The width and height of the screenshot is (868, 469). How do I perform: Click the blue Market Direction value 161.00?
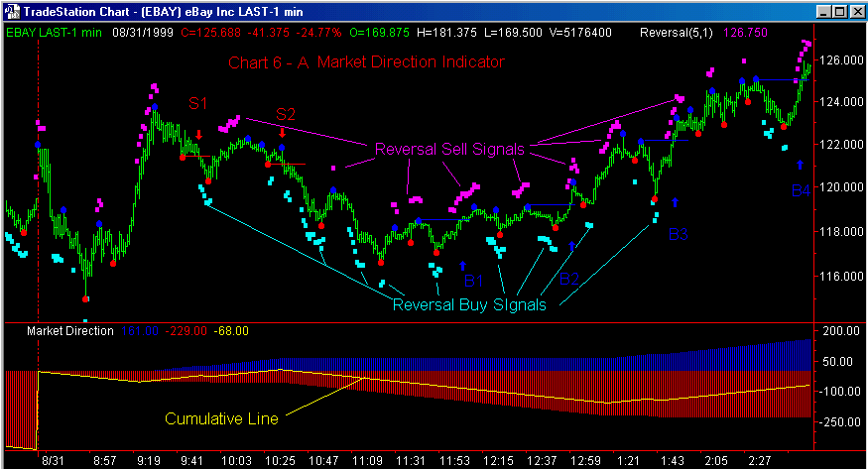[x=140, y=331]
